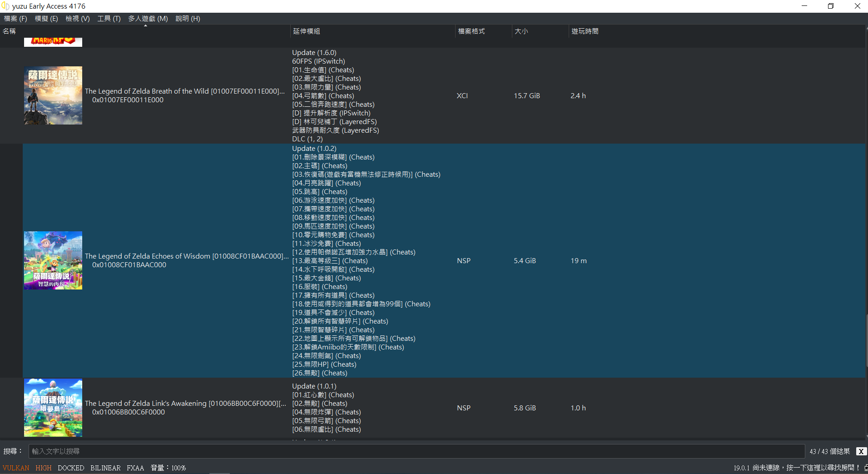Viewport: 868px width, 474px height.
Task: Sort the list by 名稱 column header
Action: tap(145, 31)
